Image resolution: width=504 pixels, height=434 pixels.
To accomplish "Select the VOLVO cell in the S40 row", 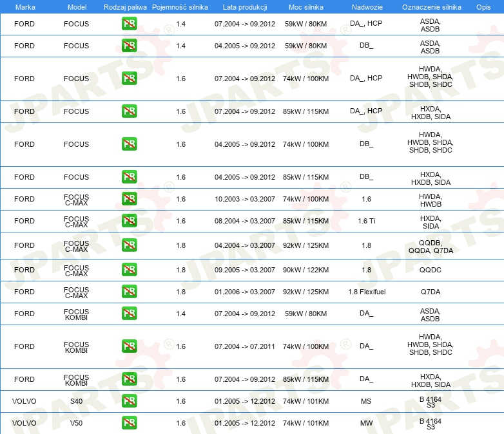I will 24,401.
